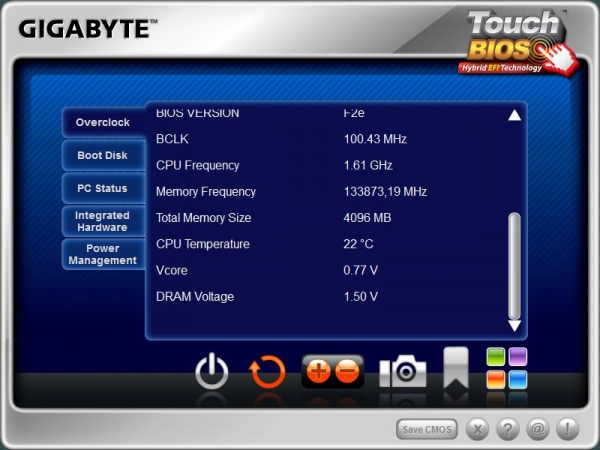This screenshot has width=600, height=450.
Task: Click the Total Memory Size label
Action: 204,218
